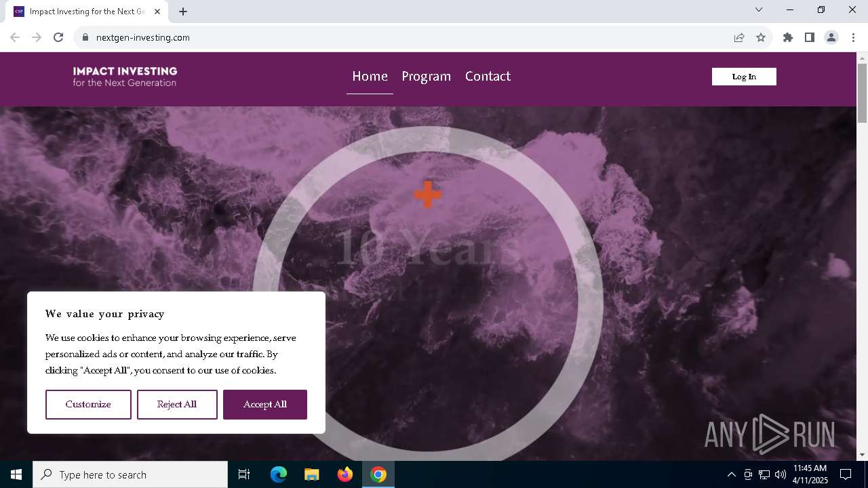The height and width of the screenshot is (488, 868).
Task: Click the orange plus on hero image
Action: point(428,195)
